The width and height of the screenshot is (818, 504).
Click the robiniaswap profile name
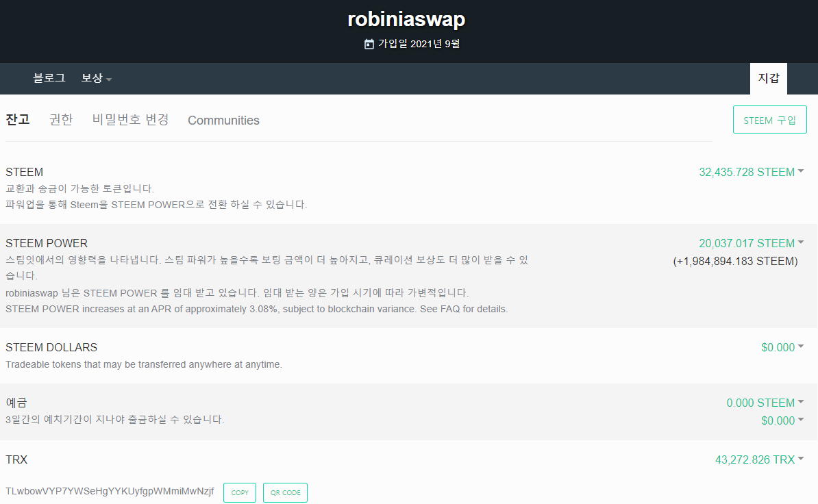(406, 19)
